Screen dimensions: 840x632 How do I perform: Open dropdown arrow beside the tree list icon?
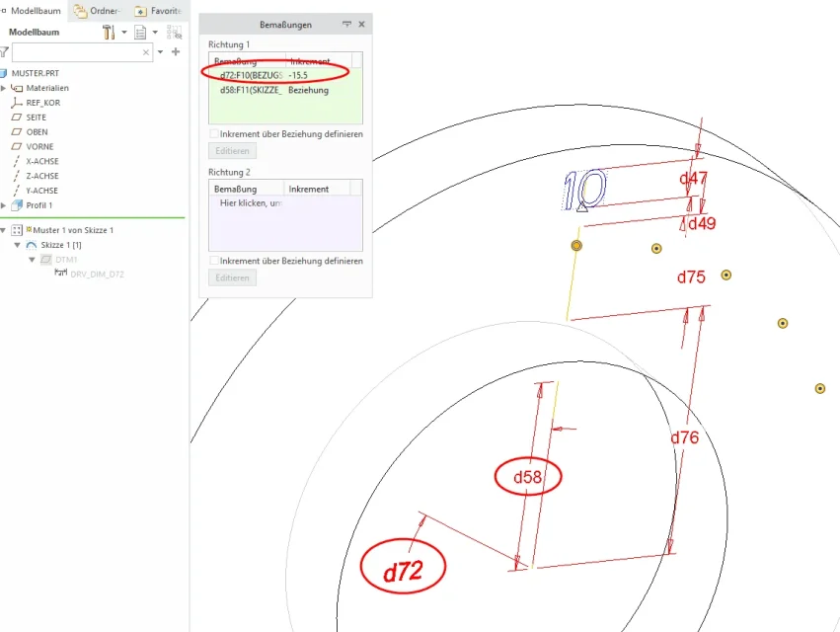click(155, 33)
